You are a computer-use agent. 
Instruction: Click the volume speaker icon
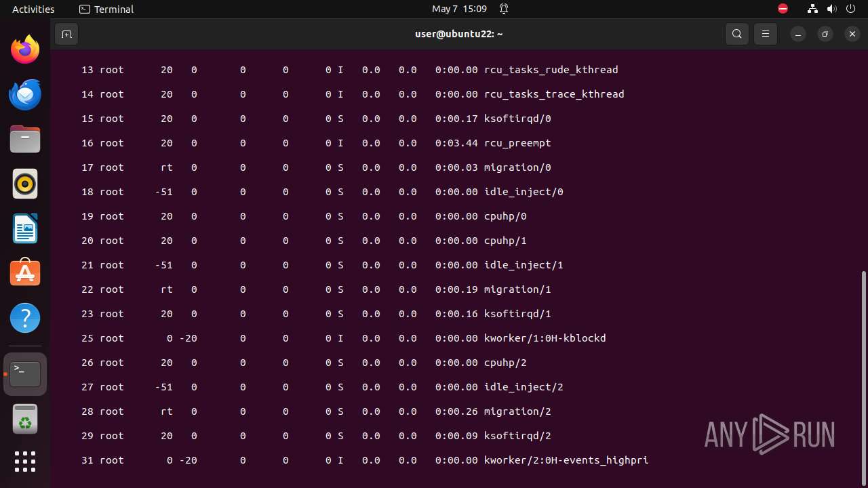pos(832,9)
